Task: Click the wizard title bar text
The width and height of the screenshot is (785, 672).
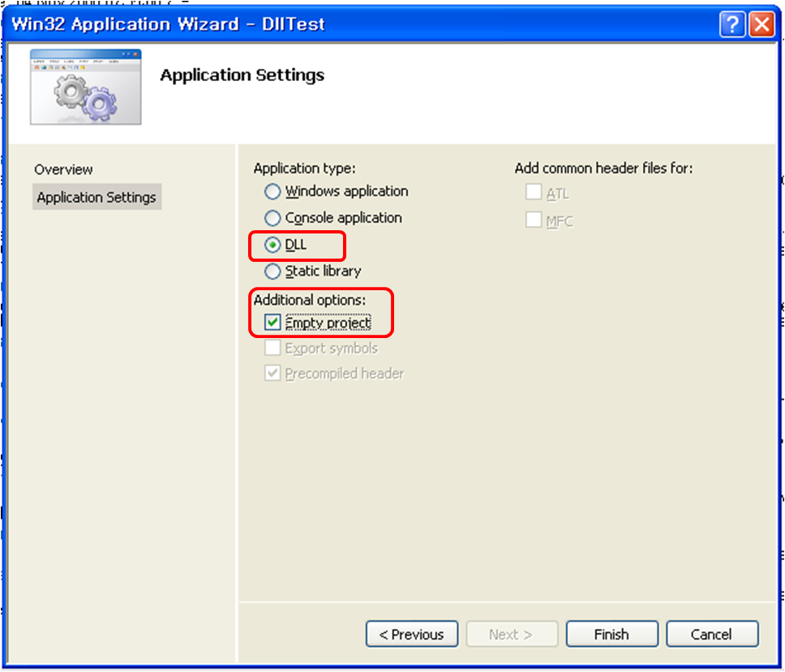Action: pyautogui.click(x=168, y=24)
